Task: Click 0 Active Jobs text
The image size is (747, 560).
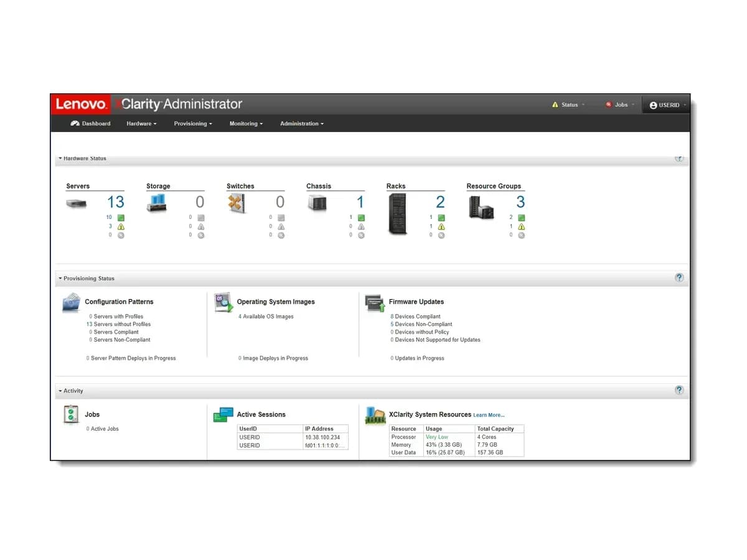Action: (103, 429)
